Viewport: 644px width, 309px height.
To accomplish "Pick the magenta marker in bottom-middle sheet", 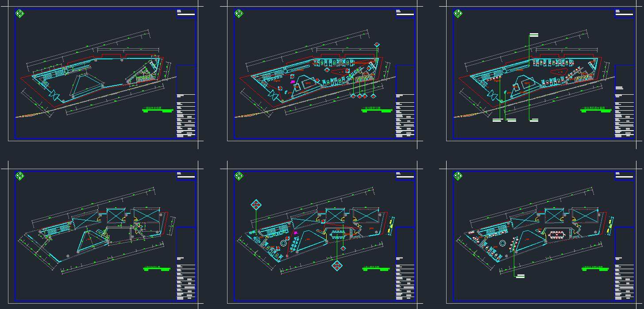I will pyautogui.click(x=295, y=232).
